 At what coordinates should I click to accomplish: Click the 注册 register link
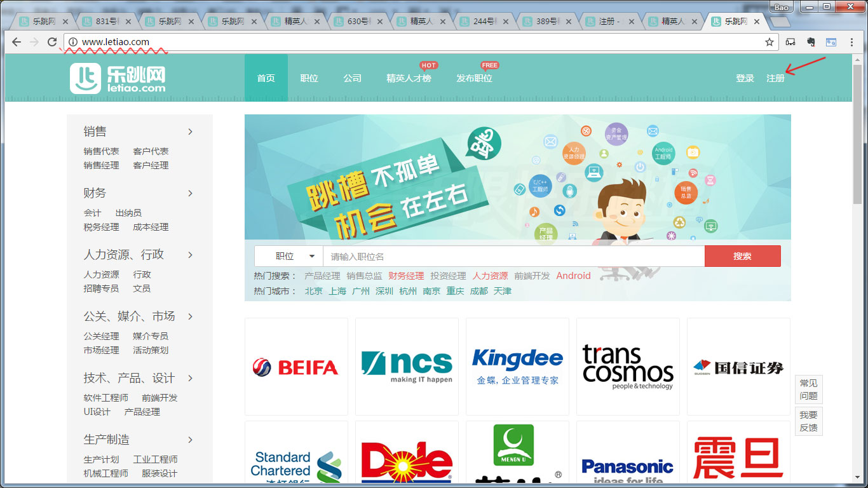[x=775, y=78]
